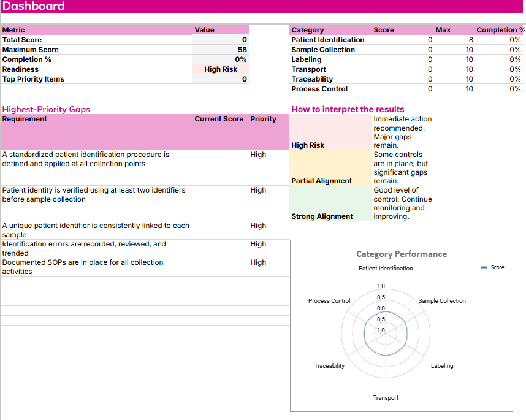Click the Priority column header

click(x=263, y=119)
